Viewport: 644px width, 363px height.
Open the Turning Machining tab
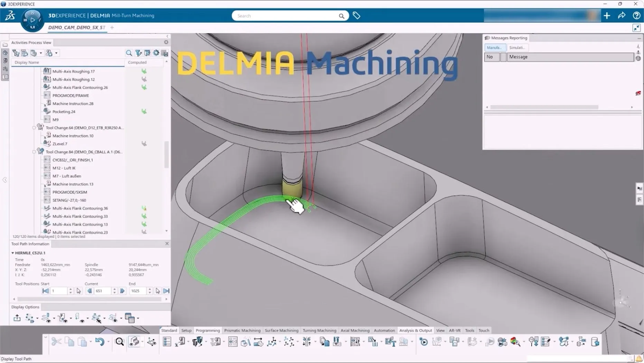tap(319, 331)
